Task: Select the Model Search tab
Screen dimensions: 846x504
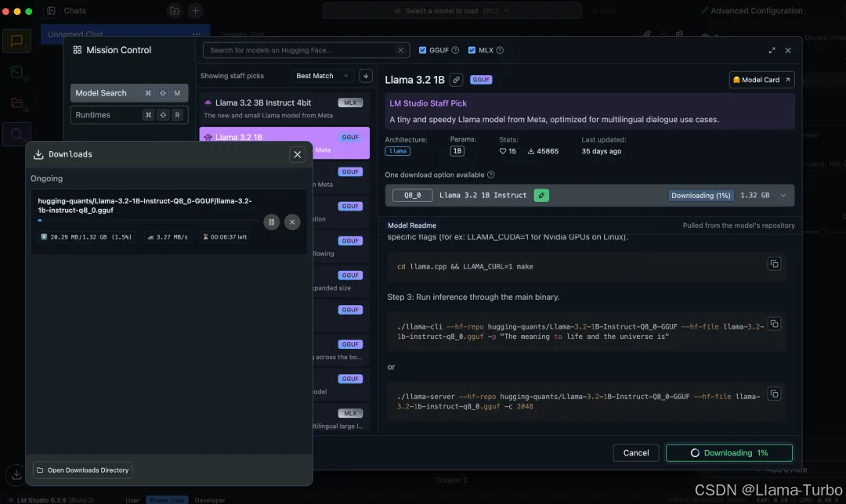Action: pos(129,92)
